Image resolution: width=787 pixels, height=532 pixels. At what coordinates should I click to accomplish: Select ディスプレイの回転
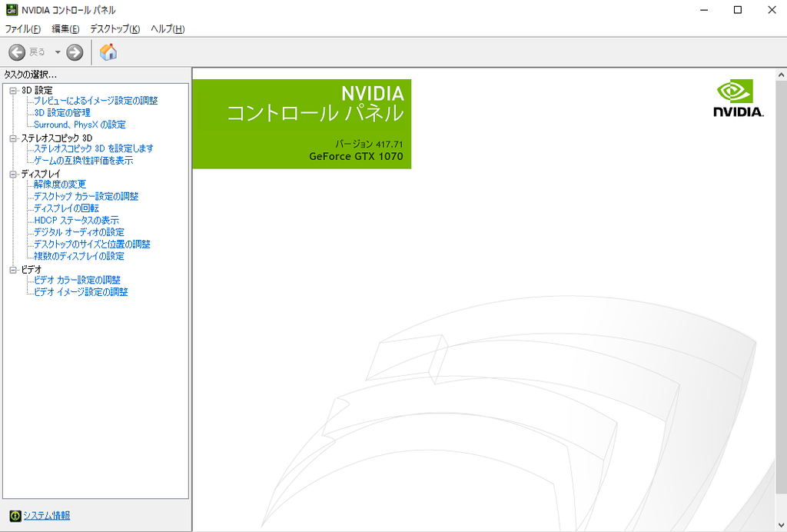[x=66, y=208]
